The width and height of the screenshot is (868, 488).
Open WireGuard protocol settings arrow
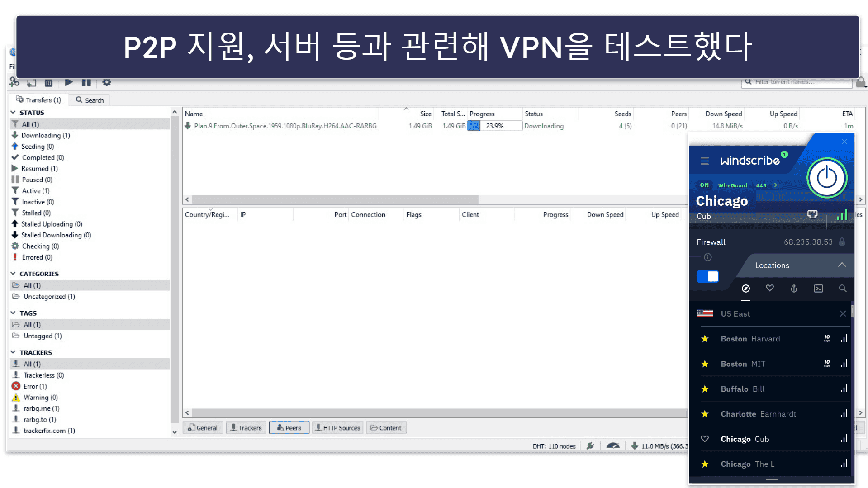776,185
